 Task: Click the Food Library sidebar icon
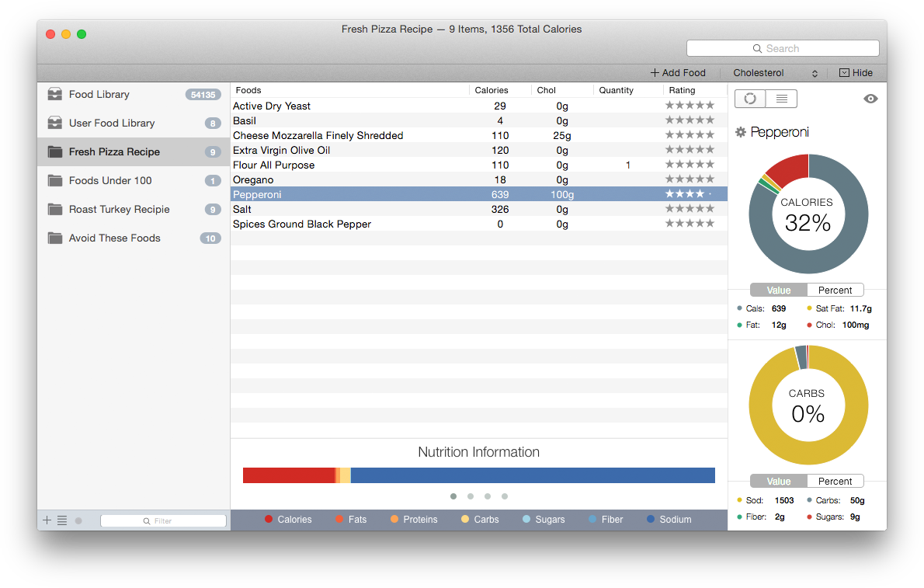[x=54, y=94]
